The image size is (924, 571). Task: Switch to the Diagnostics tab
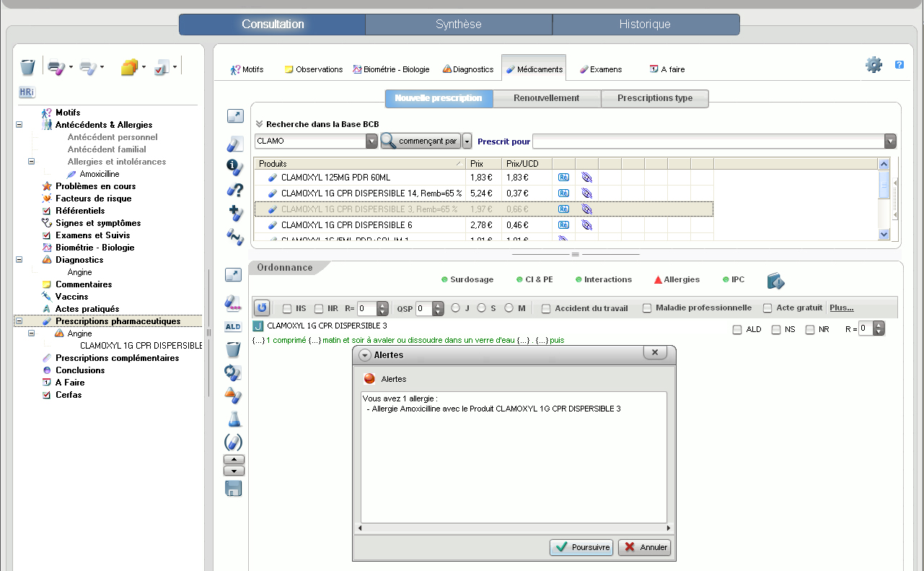(468, 69)
